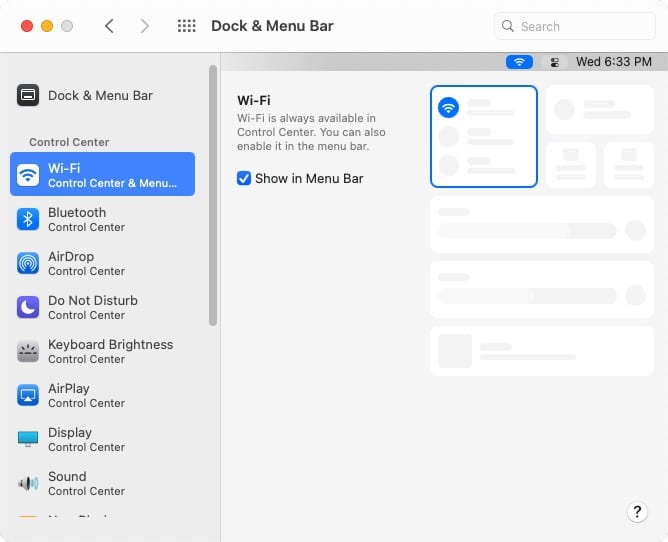Click the Display monitor icon
The width and height of the screenshot is (668, 542).
tap(28, 438)
